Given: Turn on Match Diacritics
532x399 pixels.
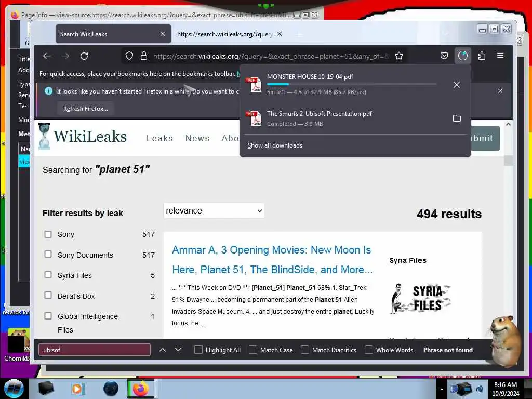Looking at the screenshot, I should (x=304, y=350).
